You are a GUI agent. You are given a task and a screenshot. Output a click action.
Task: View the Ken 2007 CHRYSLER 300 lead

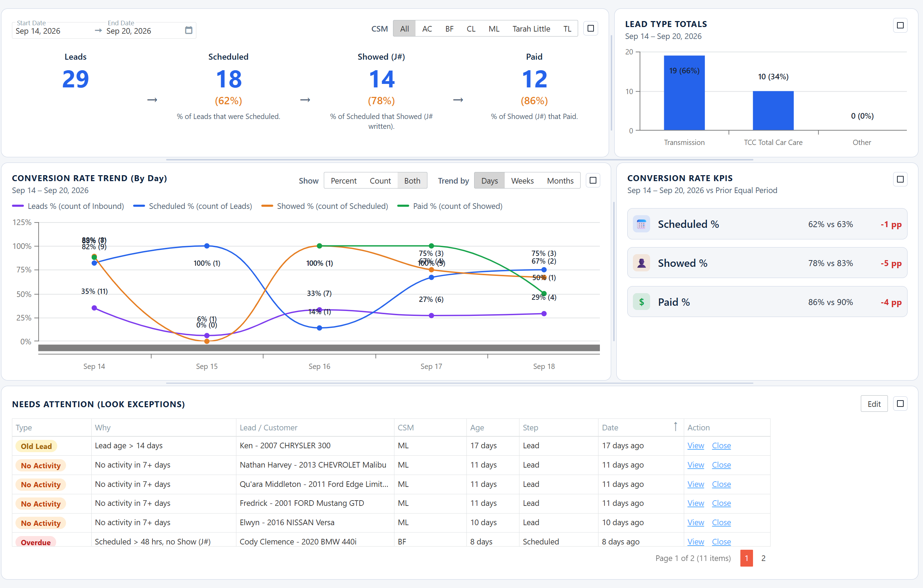coord(695,445)
